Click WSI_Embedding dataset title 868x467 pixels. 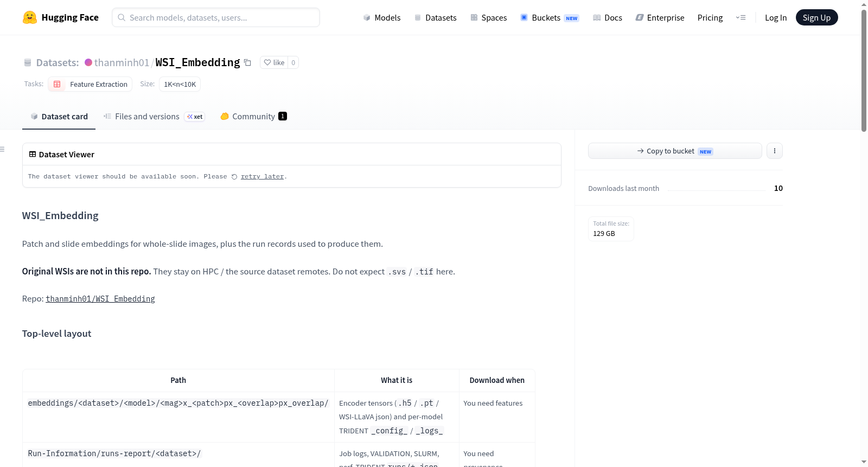coord(197,62)
